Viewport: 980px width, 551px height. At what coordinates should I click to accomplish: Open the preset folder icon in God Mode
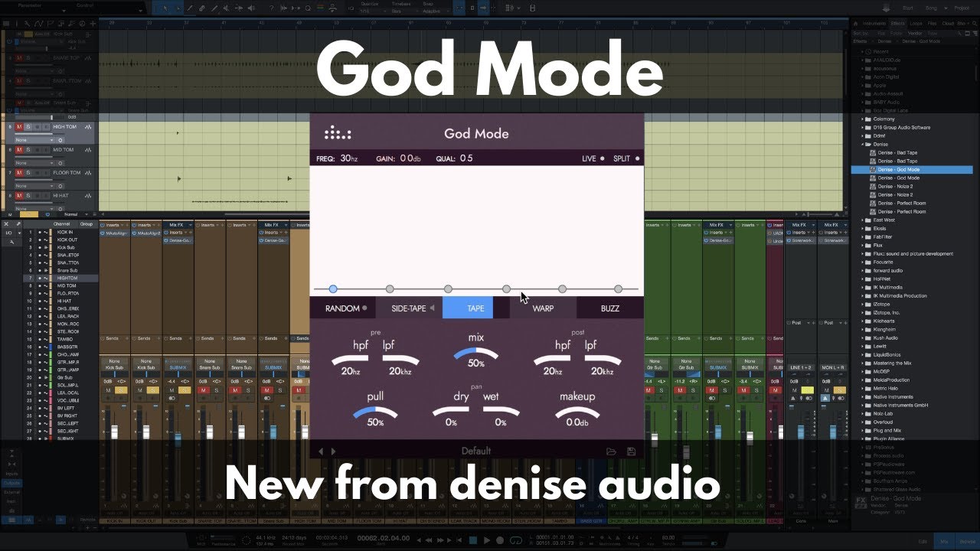[611, 452]
